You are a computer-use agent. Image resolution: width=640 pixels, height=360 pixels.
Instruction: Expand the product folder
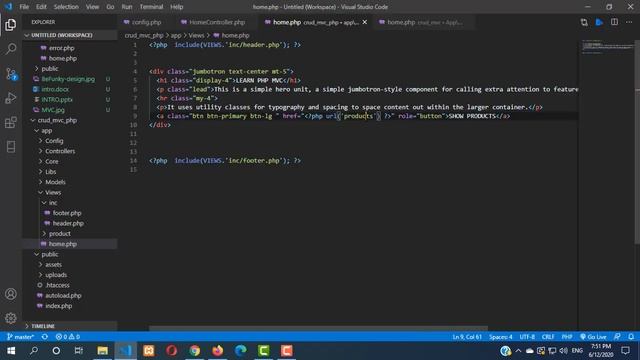click(60, 234)
